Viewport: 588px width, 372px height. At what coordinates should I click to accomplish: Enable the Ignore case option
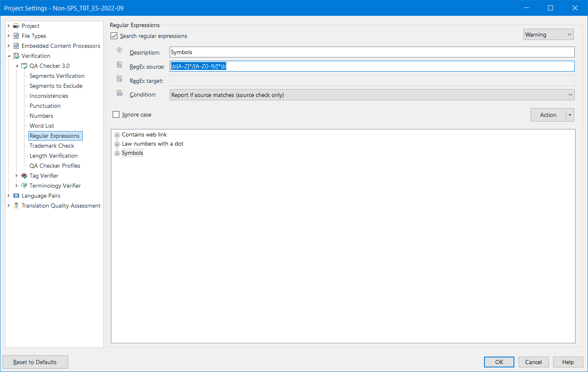116,114
